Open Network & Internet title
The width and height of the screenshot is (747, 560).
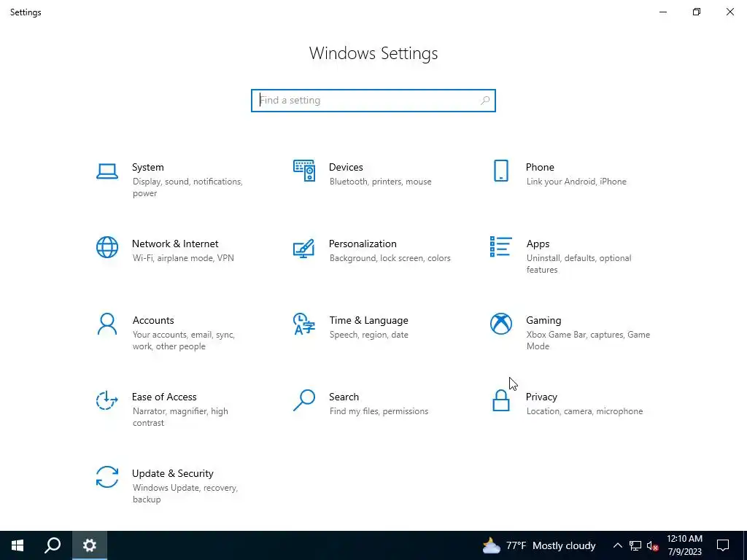coord(175,244)
